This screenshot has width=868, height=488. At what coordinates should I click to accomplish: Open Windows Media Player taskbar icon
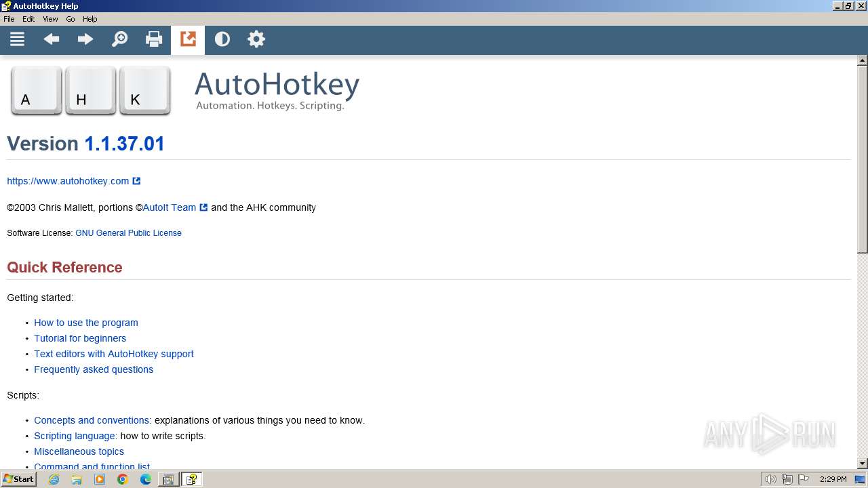(x=100, y=479)
